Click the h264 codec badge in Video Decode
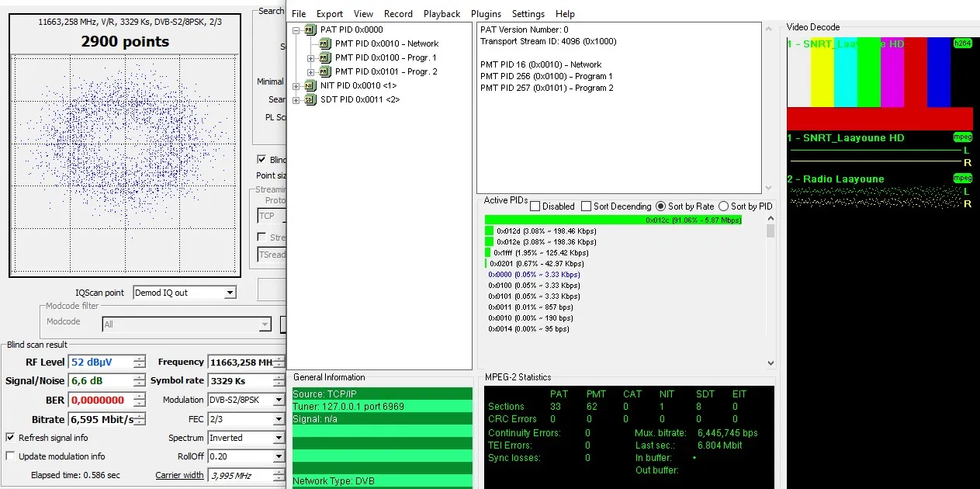The height and width of the screenshot is (489, 980). point(962,44)
